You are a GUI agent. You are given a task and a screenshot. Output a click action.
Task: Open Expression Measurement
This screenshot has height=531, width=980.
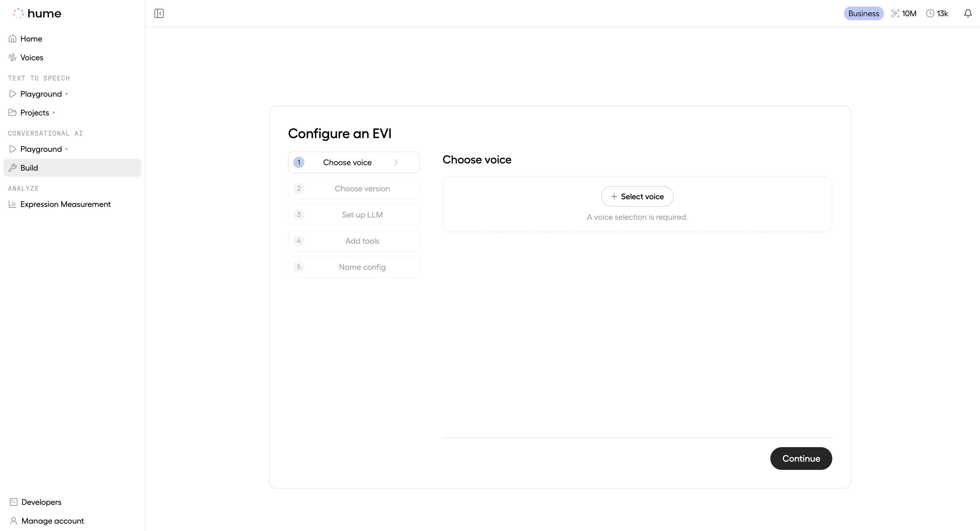(65, 204)
